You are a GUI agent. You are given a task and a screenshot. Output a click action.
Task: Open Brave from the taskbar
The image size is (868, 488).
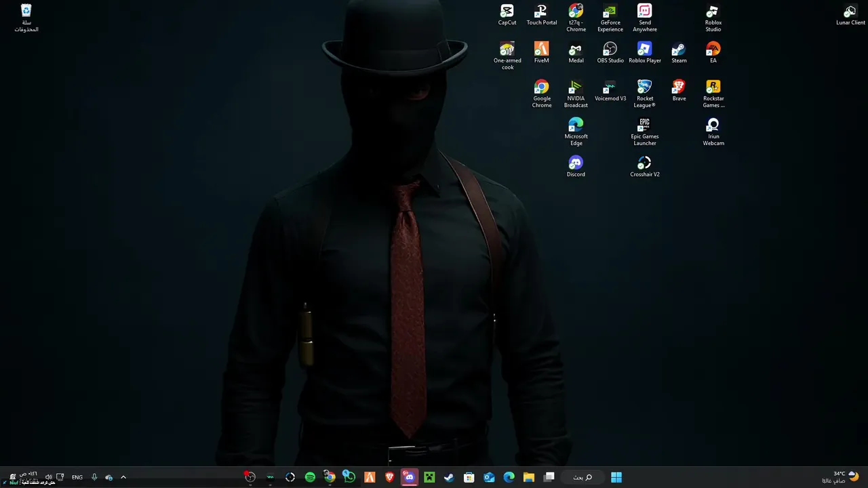tap(389, 477)
